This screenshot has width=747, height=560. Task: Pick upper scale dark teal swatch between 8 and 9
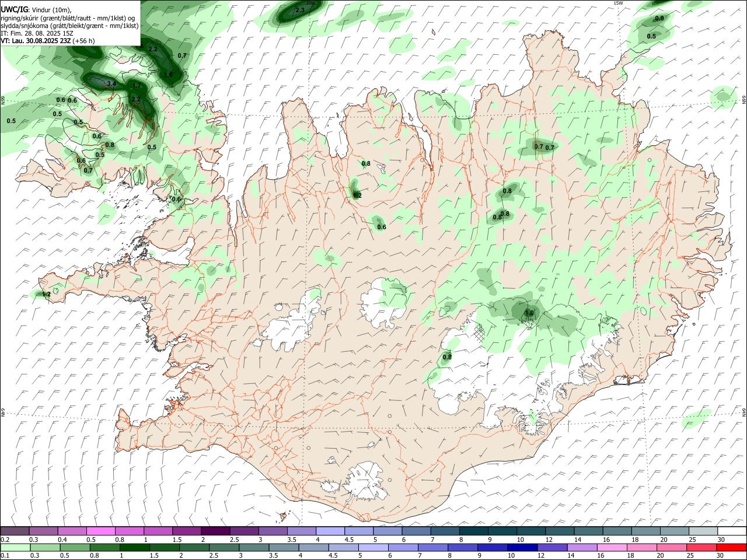tap(473, 531)
